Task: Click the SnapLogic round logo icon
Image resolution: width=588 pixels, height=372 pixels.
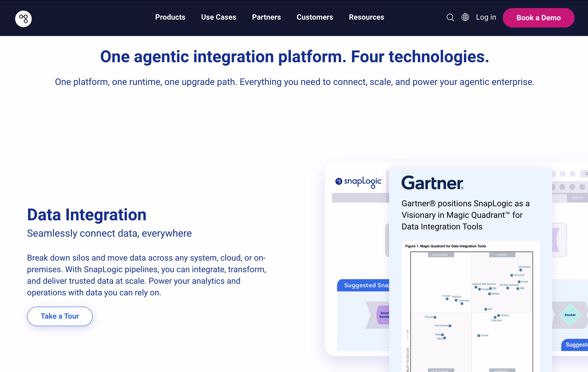Action: click(23, 19)
